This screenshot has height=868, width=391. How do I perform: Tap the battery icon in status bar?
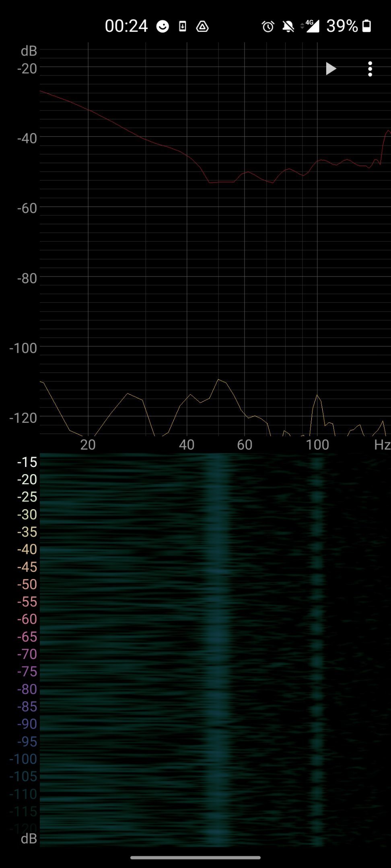[366, 26]
